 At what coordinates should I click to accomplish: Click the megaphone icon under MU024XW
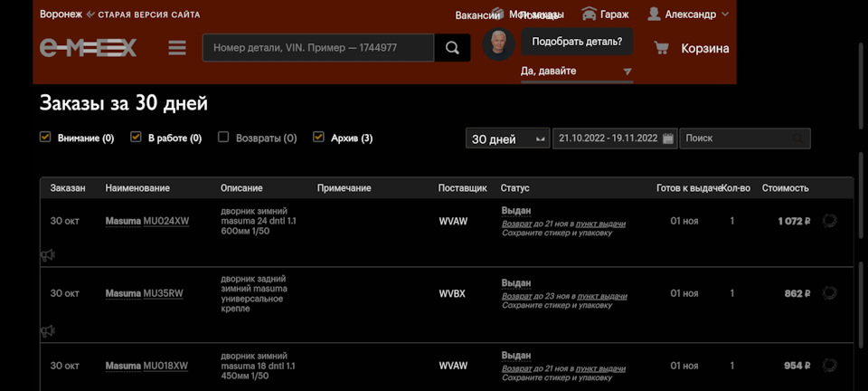(x=48, y=255)
